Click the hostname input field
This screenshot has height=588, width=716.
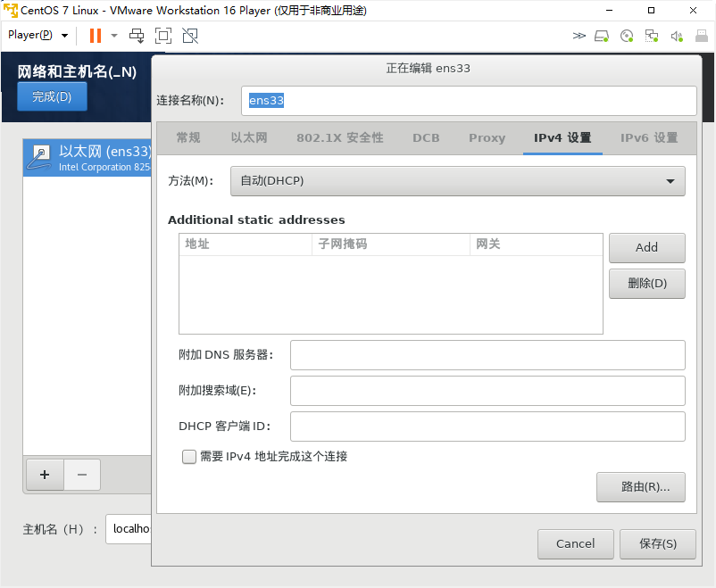129,528
